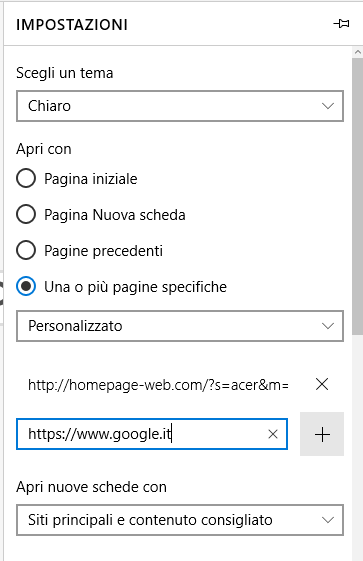363x561 pixels.
Task: Click the scrollbar track below the thumb
Action: coord(358,447)
